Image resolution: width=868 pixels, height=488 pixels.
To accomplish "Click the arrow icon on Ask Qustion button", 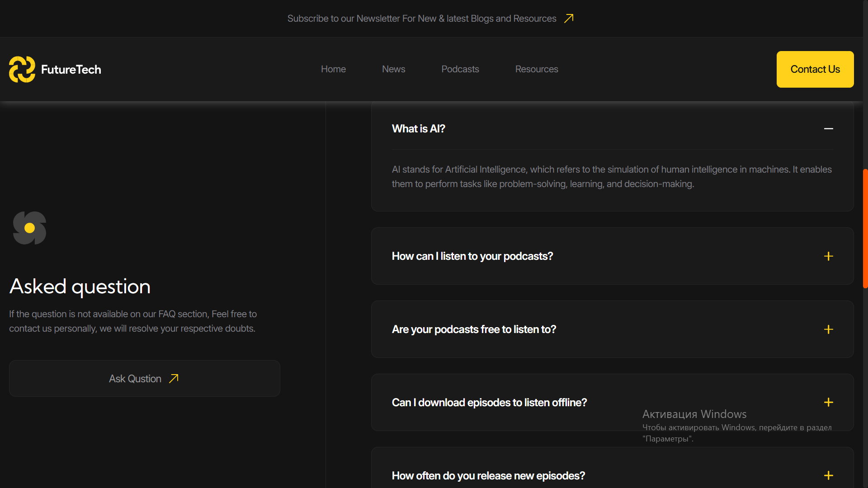I will click(x=174, y=379).
